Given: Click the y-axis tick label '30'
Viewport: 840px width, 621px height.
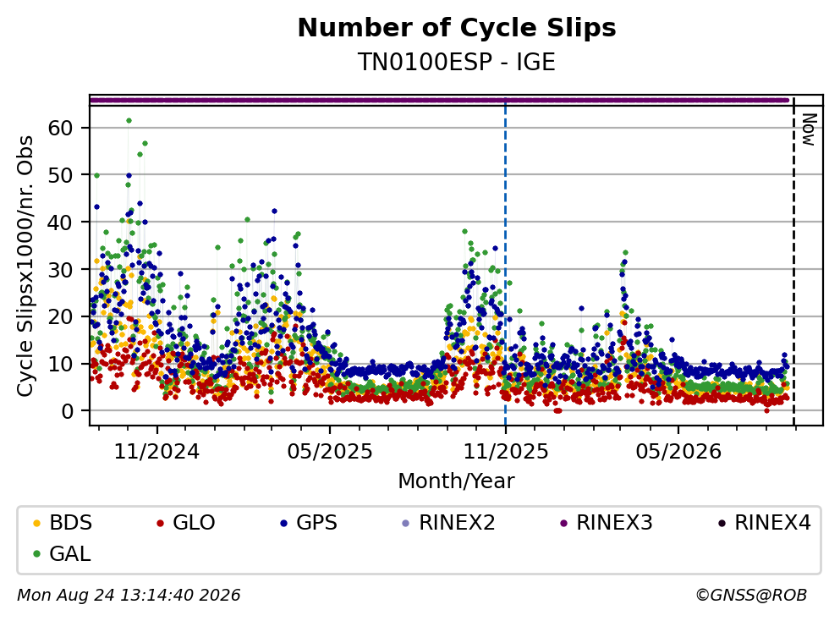Looking at the screenshot, I should click(x=61, y=270).
